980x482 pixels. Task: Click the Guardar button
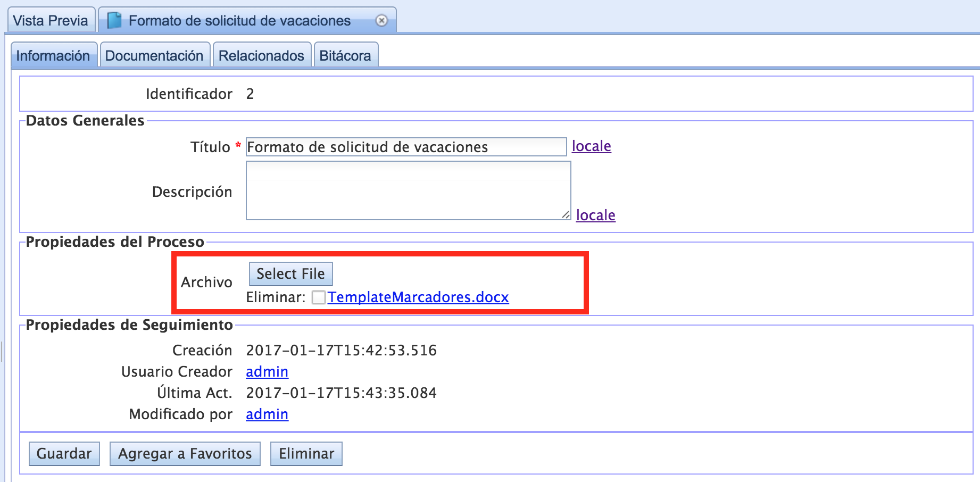tap(64, 454)
